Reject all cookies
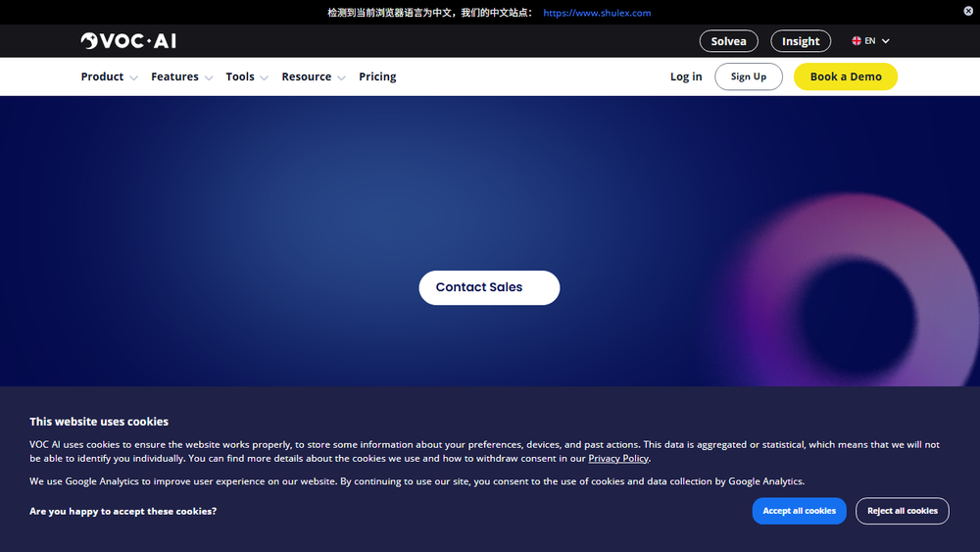This screenshot has height=552, width=980. pyautogui.click(x=903, y=511)
